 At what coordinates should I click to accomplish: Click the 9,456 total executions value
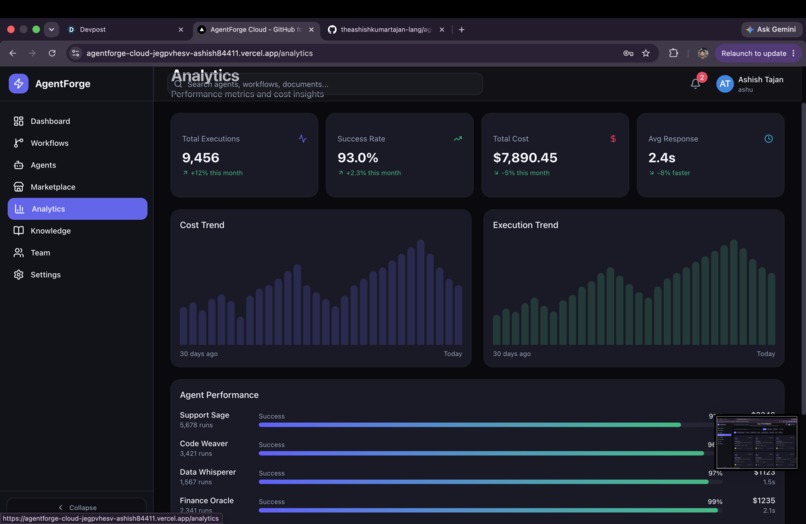click(x=200, y=158)
